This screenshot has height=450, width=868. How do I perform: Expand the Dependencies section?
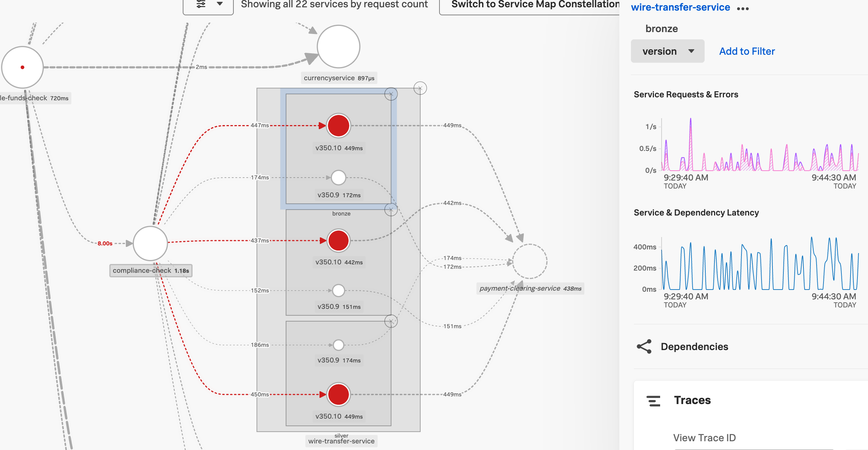point(694,347)
